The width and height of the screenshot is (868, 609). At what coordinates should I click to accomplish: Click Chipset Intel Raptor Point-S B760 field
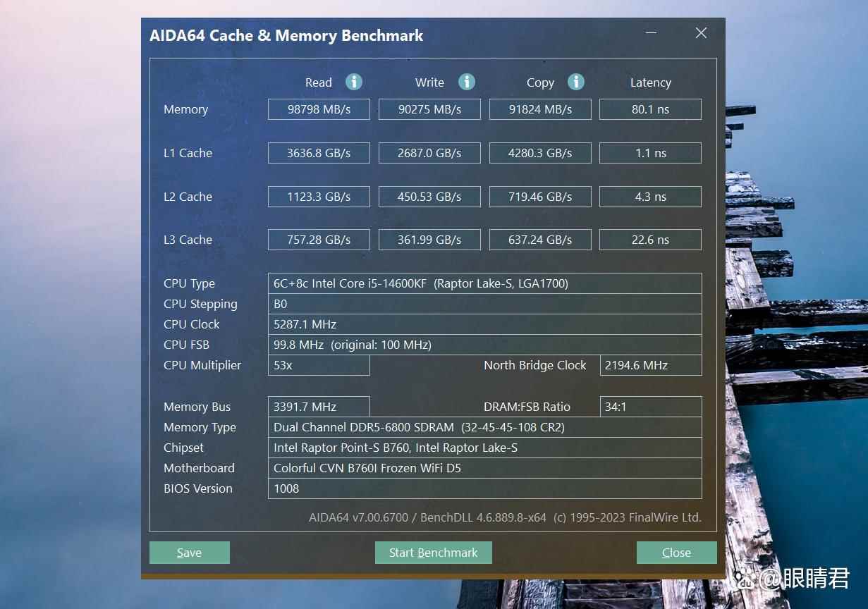(485, 448)
